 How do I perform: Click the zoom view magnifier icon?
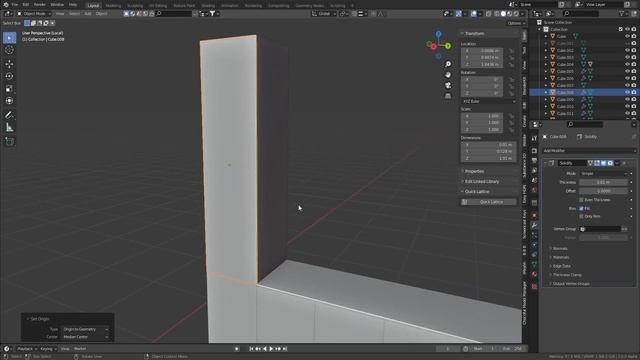[448, 64]
